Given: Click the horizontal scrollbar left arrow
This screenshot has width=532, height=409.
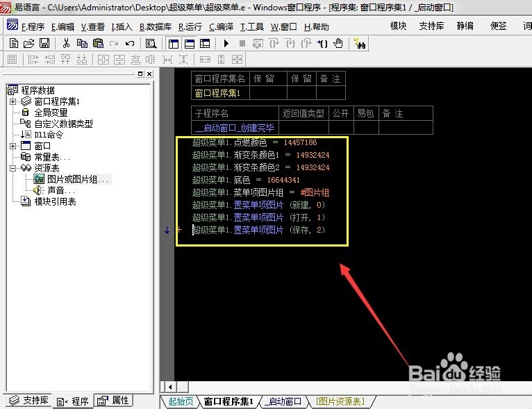Looking at the screenshot, I should pyautogui.click(x=170, y=387).
